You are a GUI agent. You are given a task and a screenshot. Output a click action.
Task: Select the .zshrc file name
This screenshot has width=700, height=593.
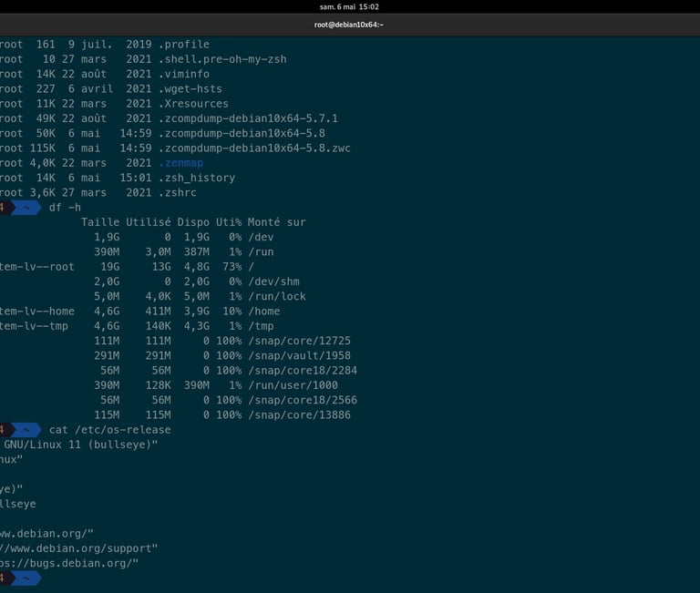177,192
